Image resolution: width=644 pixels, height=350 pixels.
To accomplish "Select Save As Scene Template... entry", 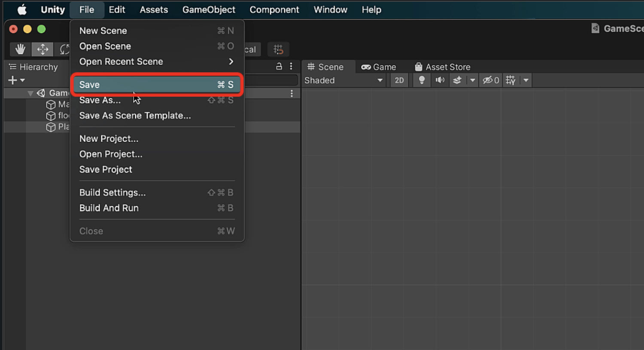I will [x=157, y=116].
